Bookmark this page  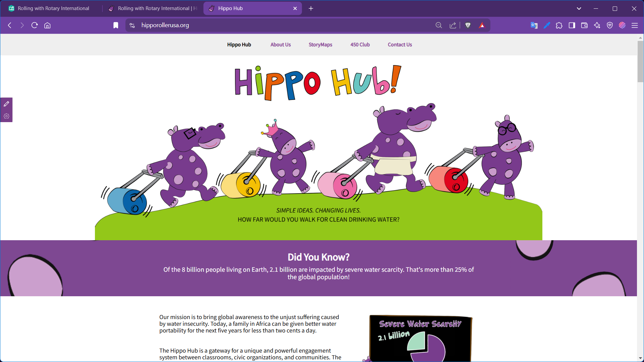116,25
